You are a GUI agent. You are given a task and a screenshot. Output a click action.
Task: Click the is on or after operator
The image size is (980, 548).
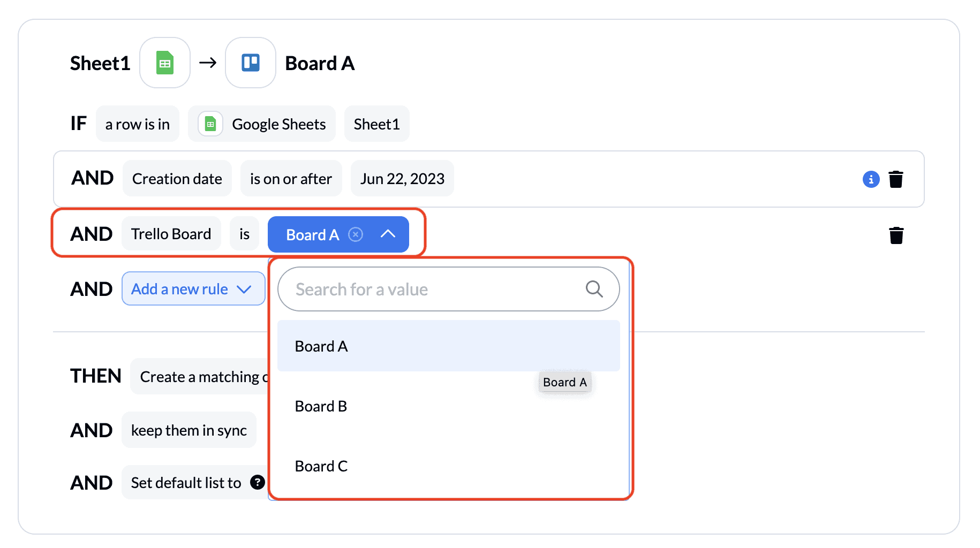pyautogui.click(x=291, y=179)
